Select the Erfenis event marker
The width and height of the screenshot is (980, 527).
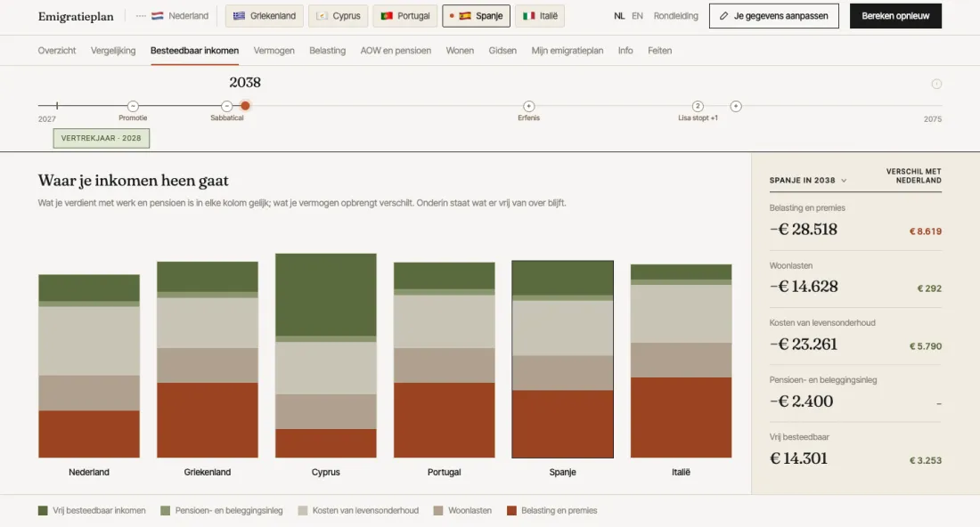point(528,106)
